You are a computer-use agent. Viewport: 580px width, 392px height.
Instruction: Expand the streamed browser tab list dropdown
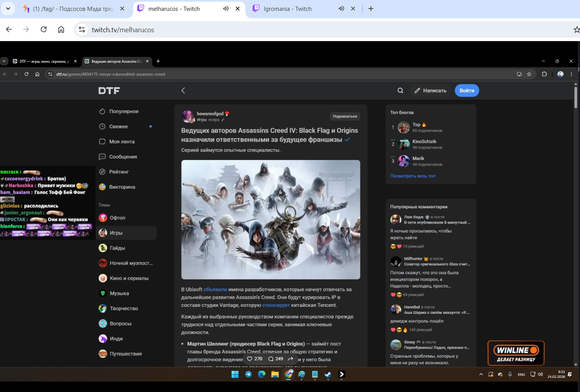[x=4, y=61]
